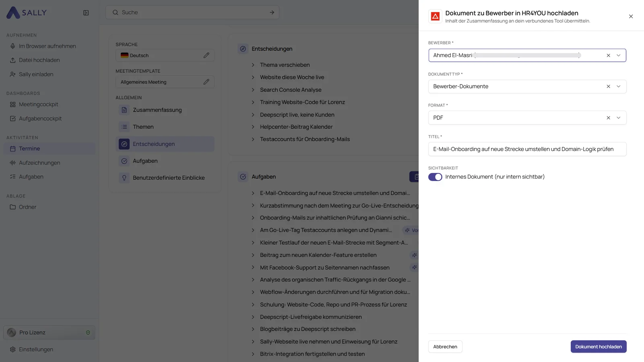
Task: Expand 'Search Console Analyse' decision
Action: click(x=253, y=90)
